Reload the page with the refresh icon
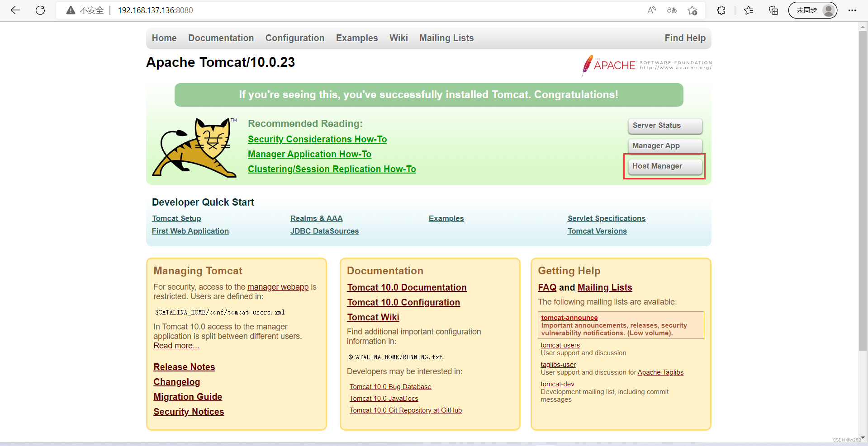The image size is (868, 446). pyautogui.click(x=40, y=10)
